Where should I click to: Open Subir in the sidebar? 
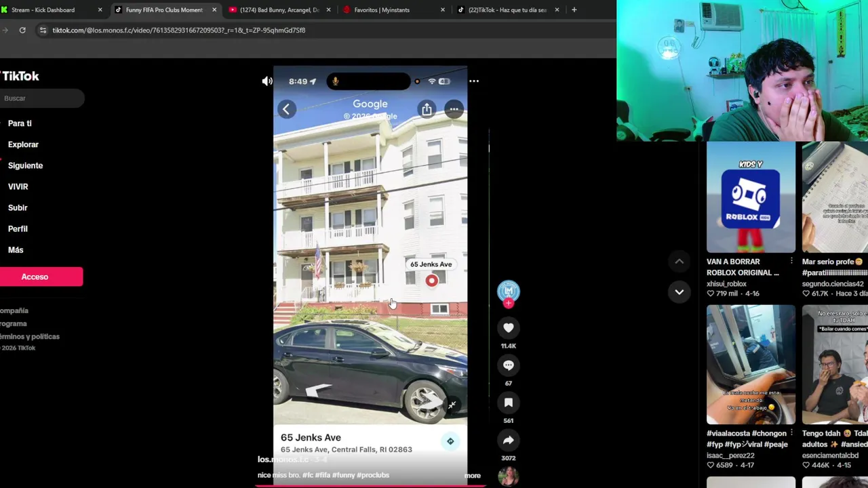(18, 207)
